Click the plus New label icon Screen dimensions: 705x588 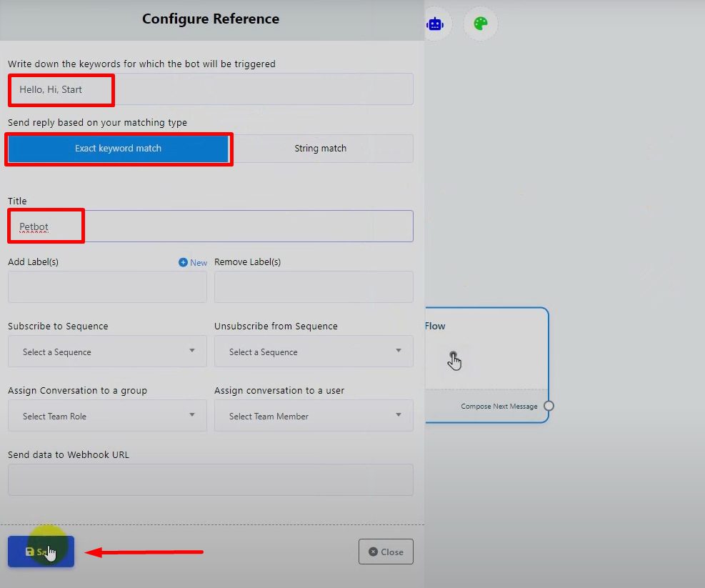(183, 262)
